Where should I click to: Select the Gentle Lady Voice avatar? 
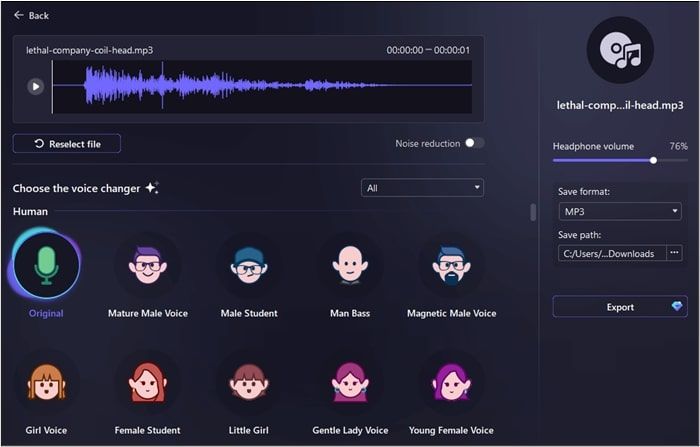tap(350, 382)
